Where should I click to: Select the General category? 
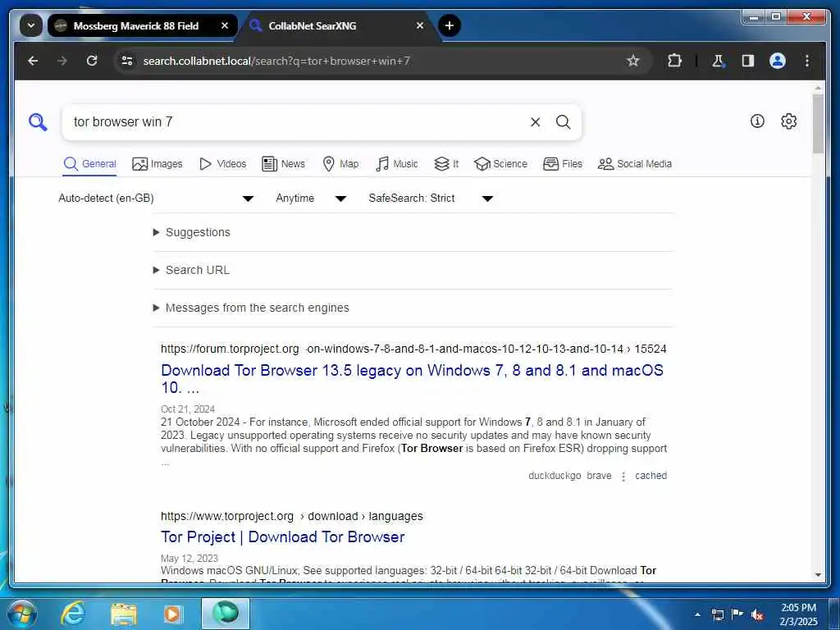89,164
